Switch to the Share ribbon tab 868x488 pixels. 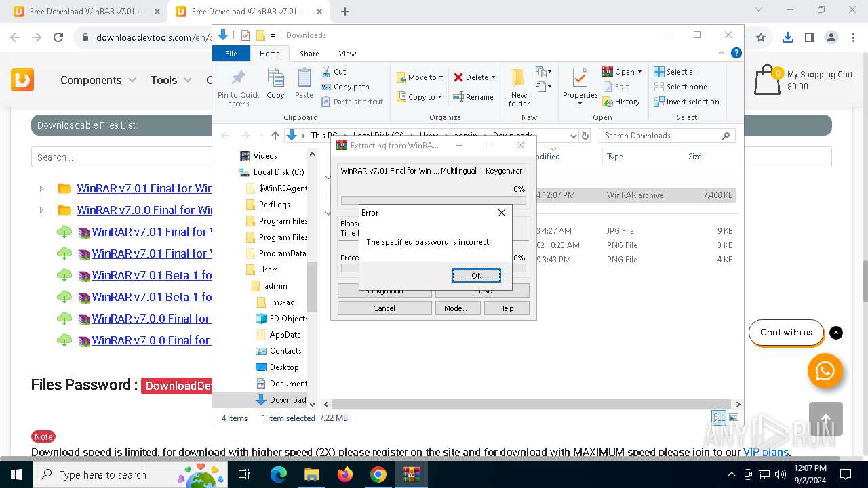[309, 54]
